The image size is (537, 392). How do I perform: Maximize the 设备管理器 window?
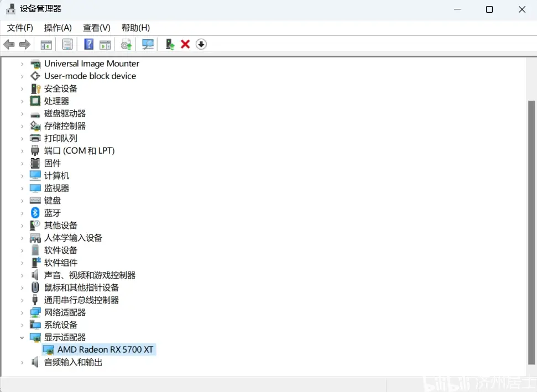pos(489,9)
